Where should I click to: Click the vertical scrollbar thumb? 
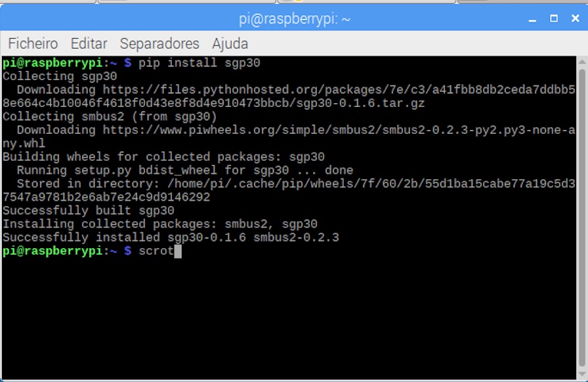tap(582, 218)
